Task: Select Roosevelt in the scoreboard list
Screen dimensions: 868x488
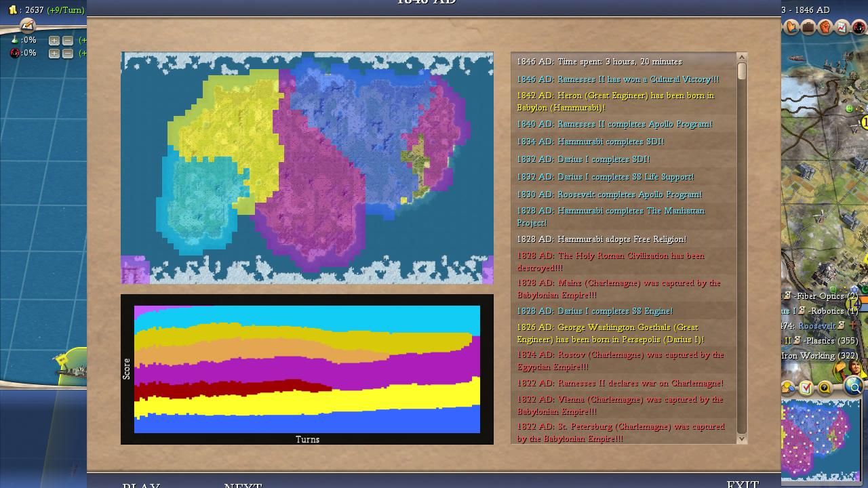Action: pyautogui.click(x=817, y=326)
